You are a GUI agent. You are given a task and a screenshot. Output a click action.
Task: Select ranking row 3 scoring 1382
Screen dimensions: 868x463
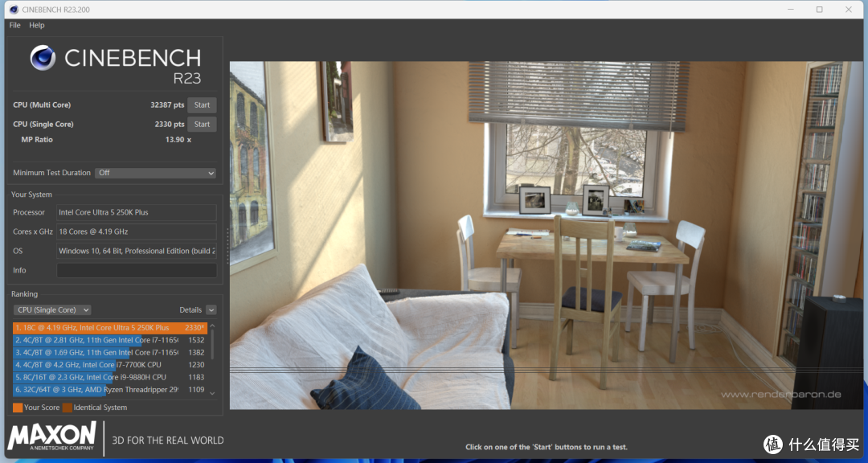(110, 352)
